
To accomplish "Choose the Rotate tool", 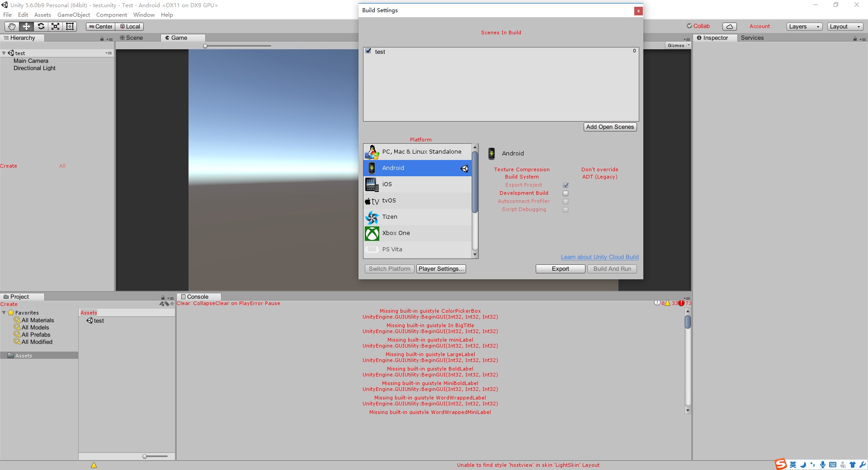I will (x=41, y=27).
